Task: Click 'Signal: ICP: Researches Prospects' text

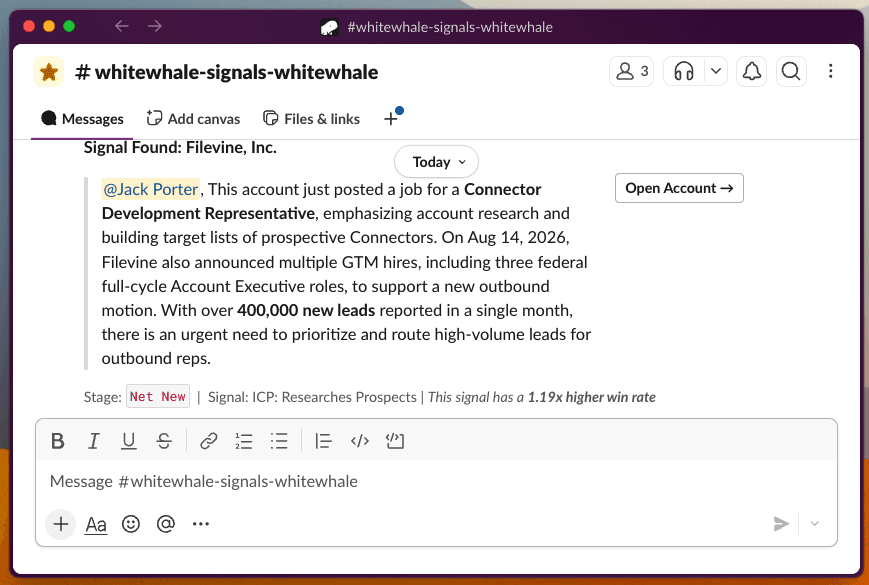Action: tap(312, 397)
